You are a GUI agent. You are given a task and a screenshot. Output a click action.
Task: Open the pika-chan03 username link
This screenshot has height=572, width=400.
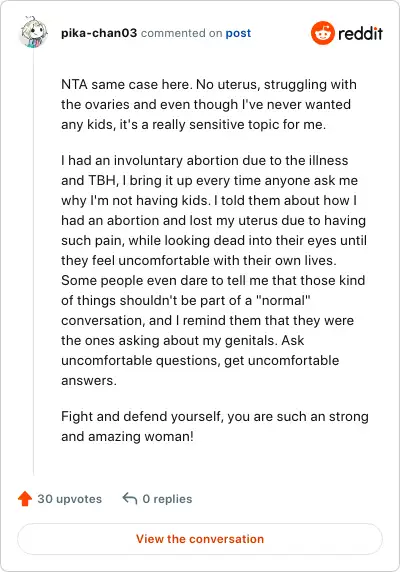[x=99, y=33]
